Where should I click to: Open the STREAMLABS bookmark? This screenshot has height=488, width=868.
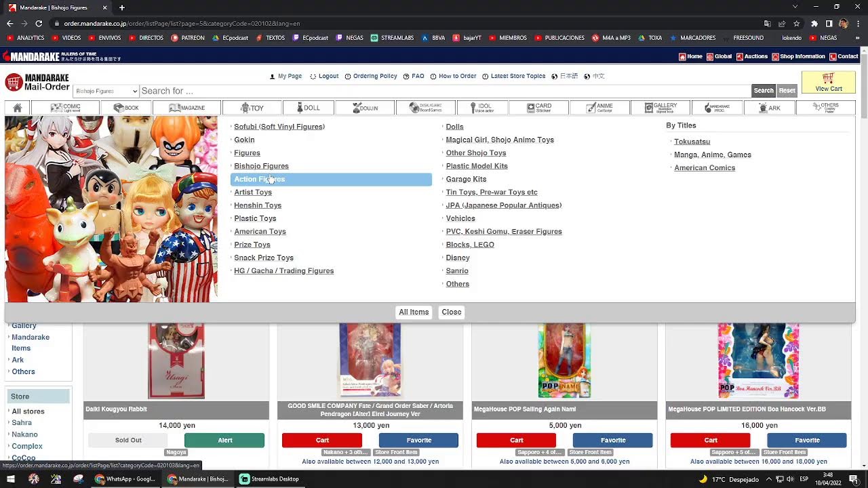(x=392, y=38)
